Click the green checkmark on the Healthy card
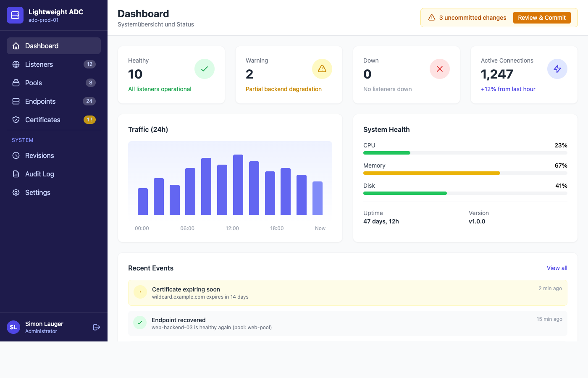This screenshot has width=588, height=378. pos(205,68)
